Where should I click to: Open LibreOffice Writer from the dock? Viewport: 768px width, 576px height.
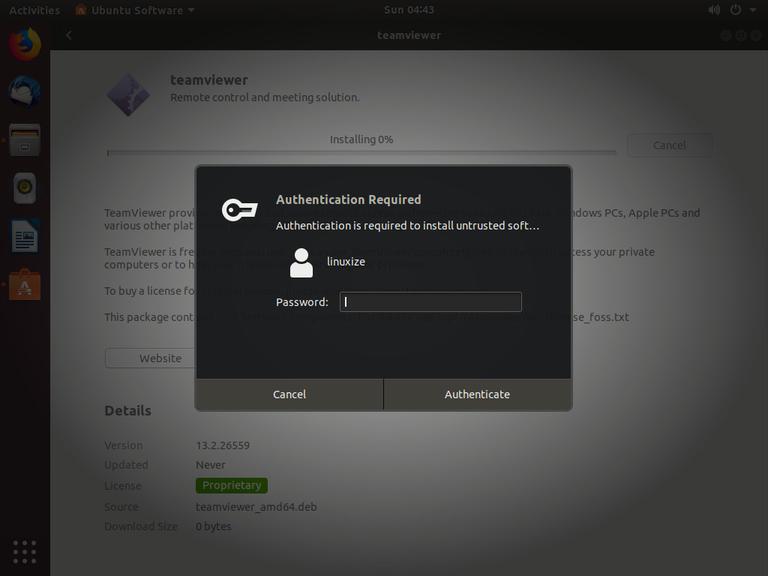pyautogui.click(x=25, y=236)
